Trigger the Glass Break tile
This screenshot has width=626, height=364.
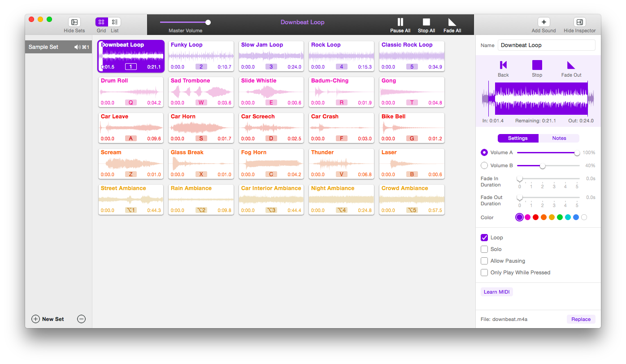(201, 164)
